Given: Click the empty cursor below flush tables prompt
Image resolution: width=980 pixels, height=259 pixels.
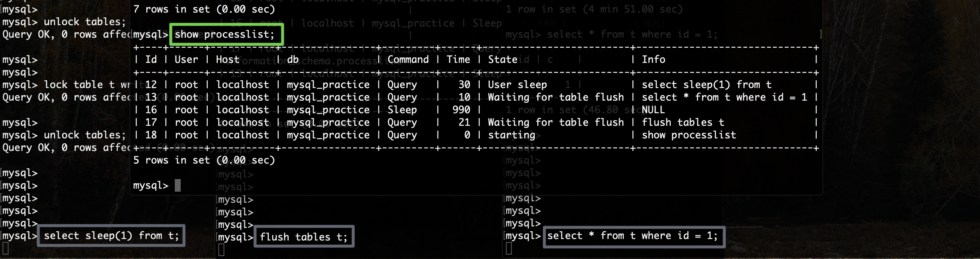Looking at the screenshot, I should pos(221,249).
